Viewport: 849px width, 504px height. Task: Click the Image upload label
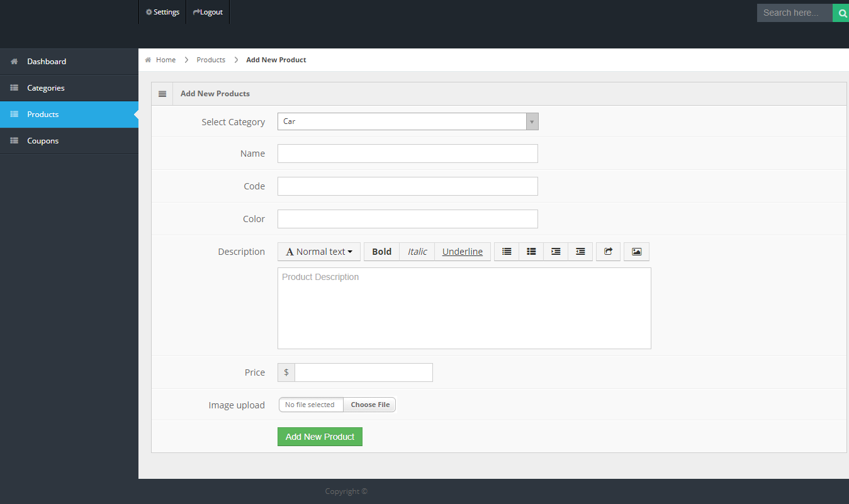[237, 405]
